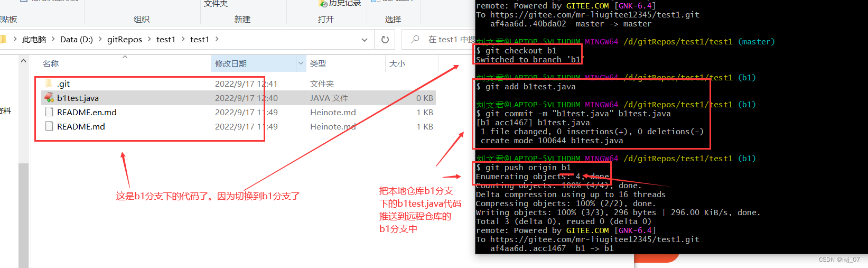Screen dimensions: 868x268
Task: Click the .git folder icon
Action: pyautogui.click(x=49, y=84)
